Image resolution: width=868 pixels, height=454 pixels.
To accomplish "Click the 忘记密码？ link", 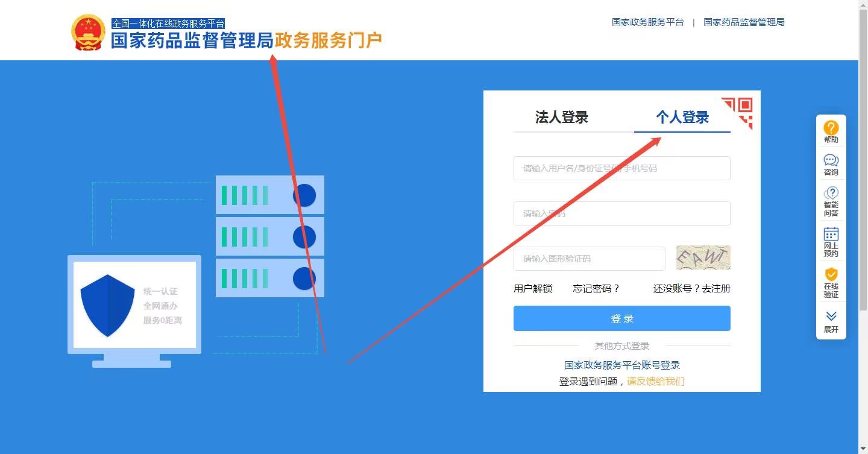I will click(597, 289).
